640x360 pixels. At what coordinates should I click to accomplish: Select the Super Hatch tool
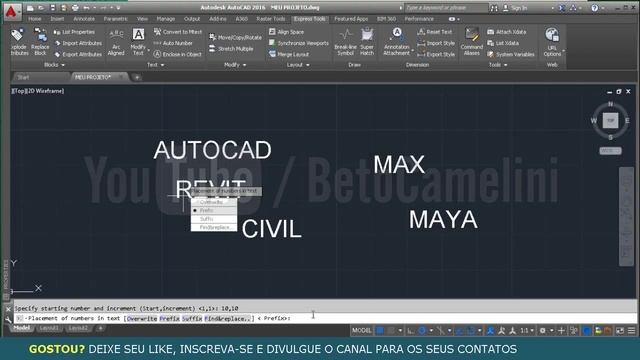[367, 42]
